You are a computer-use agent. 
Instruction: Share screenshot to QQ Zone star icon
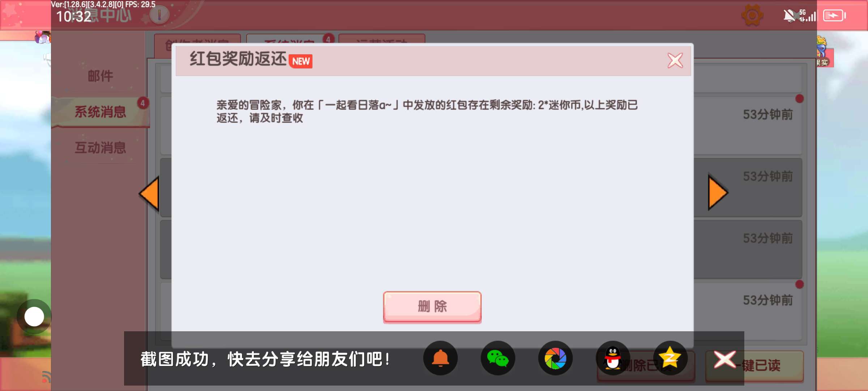pyautogui.click(x=670, y=358)
